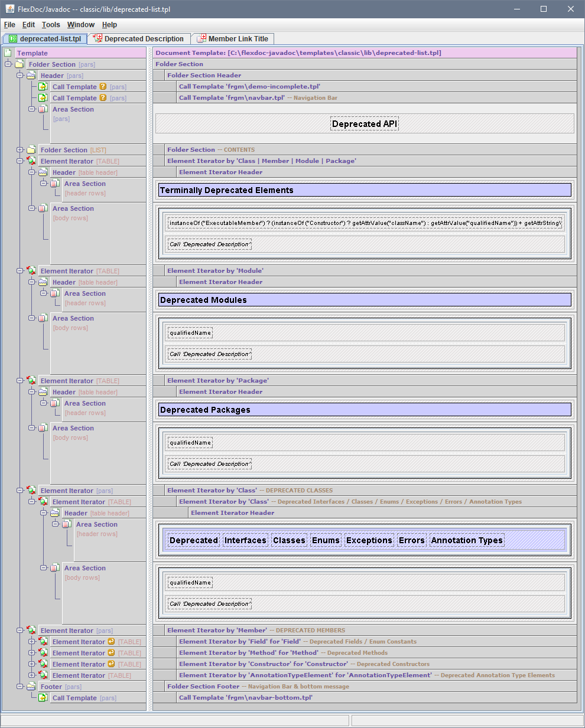Collapse the 'AnnotationTypeElement' Element Iterator's expander
585x728 pixels.
tap(32, 675)
